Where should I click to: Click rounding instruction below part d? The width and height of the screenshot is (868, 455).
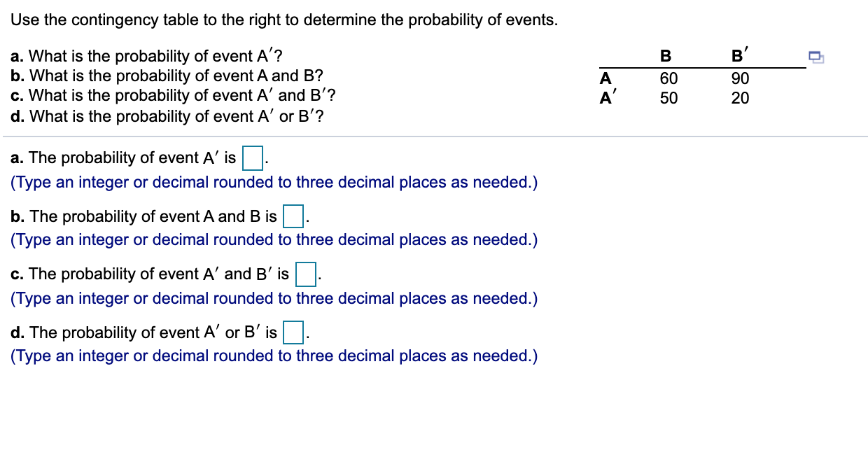(273, 356)
